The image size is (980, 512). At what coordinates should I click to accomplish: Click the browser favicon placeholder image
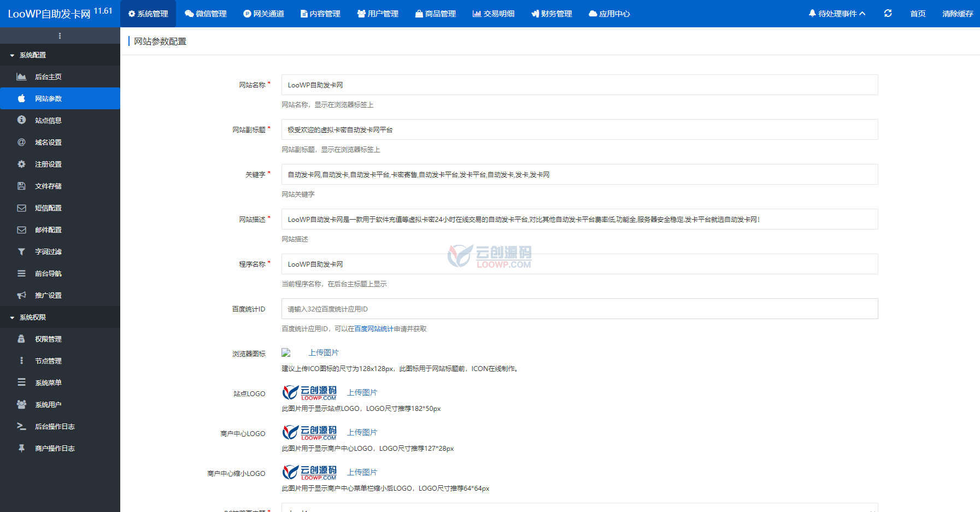(x=286, y=353)
